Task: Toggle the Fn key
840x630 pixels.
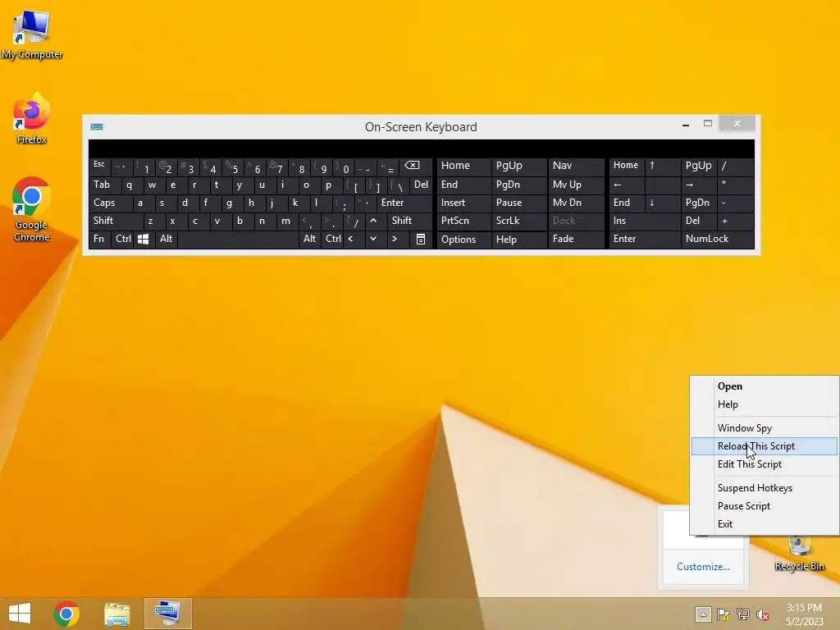Action: click(x=100, y=240)
